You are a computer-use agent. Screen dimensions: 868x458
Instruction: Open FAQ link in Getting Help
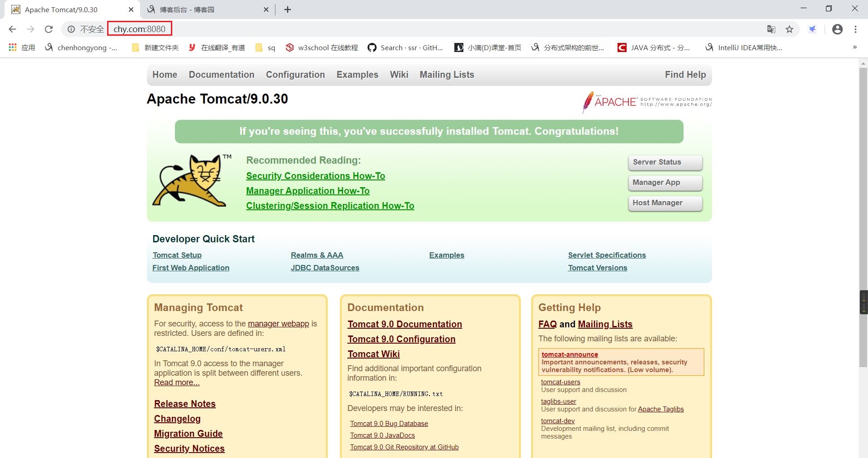pos(547,324)
